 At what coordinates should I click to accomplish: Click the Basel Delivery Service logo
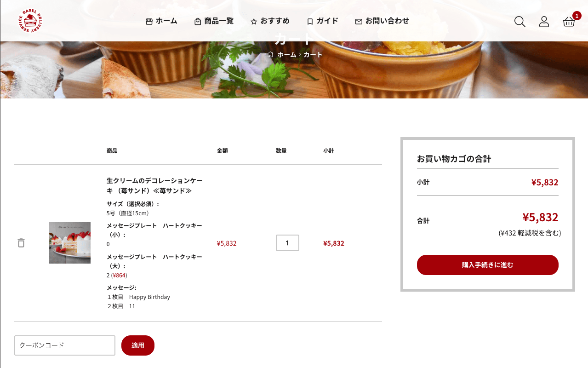point(30,21)
